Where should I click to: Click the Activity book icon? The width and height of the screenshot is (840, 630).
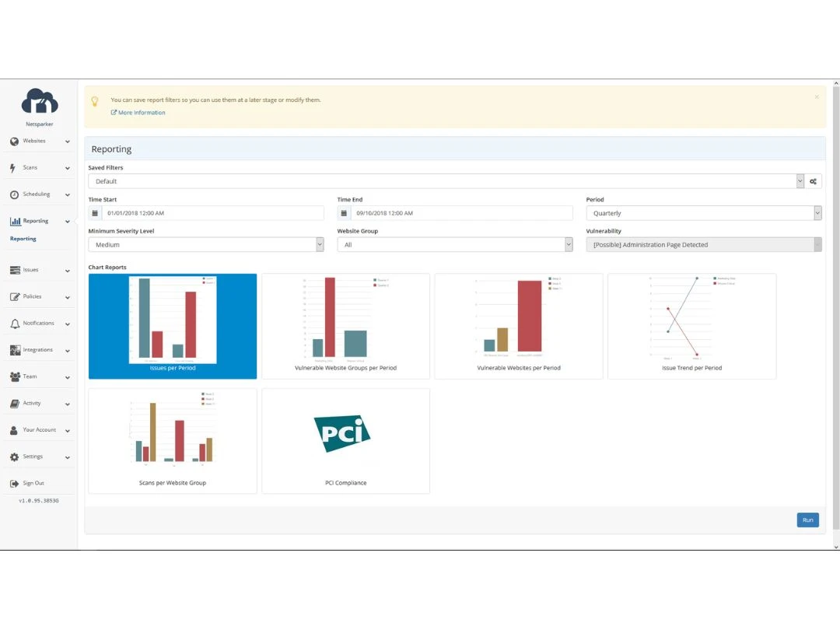(15, 404)
